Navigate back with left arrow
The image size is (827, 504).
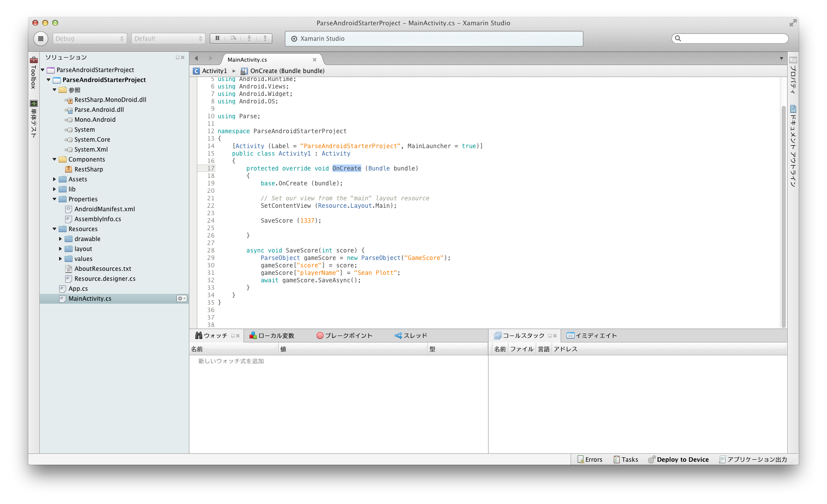click(196, 59)
